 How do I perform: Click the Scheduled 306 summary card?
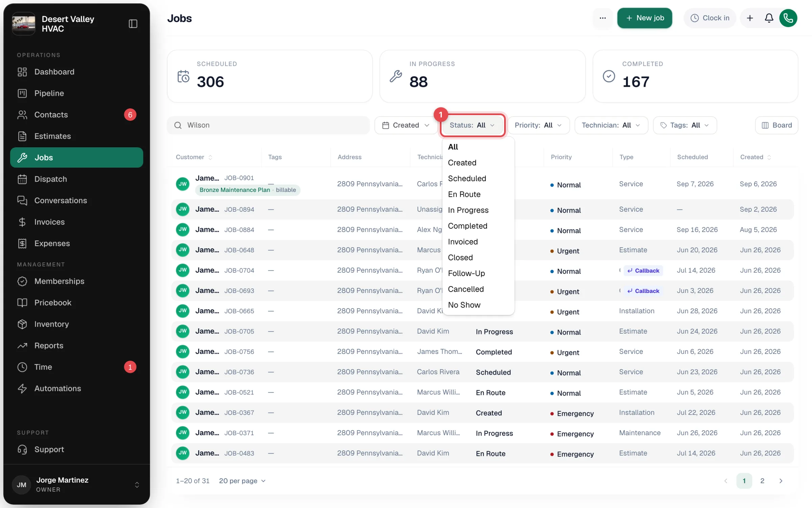pos(270,76)
